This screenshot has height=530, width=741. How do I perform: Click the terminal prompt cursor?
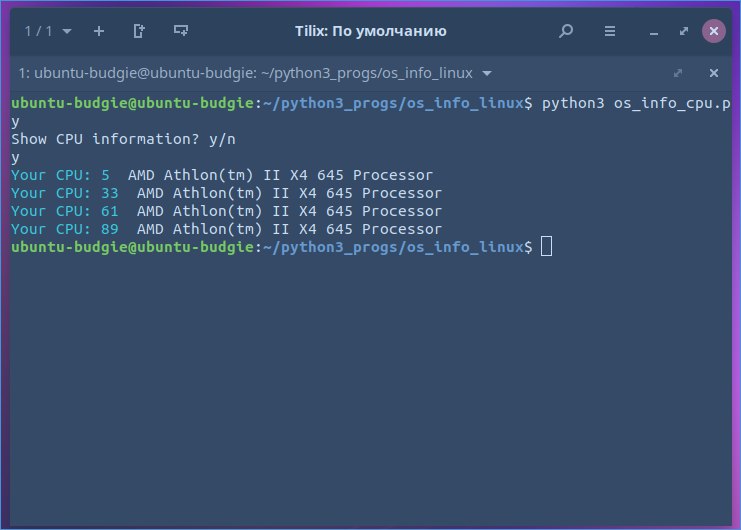click(546, 247)
